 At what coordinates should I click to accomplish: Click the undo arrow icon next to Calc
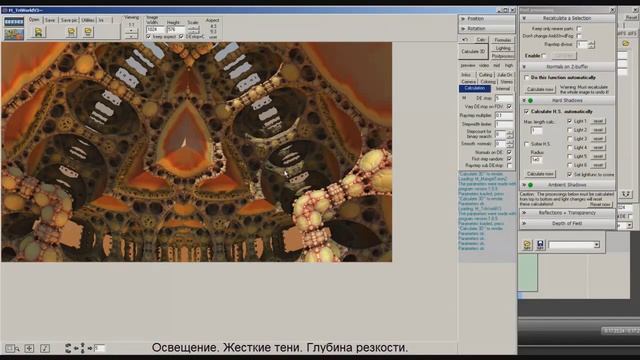click(465, 40)
